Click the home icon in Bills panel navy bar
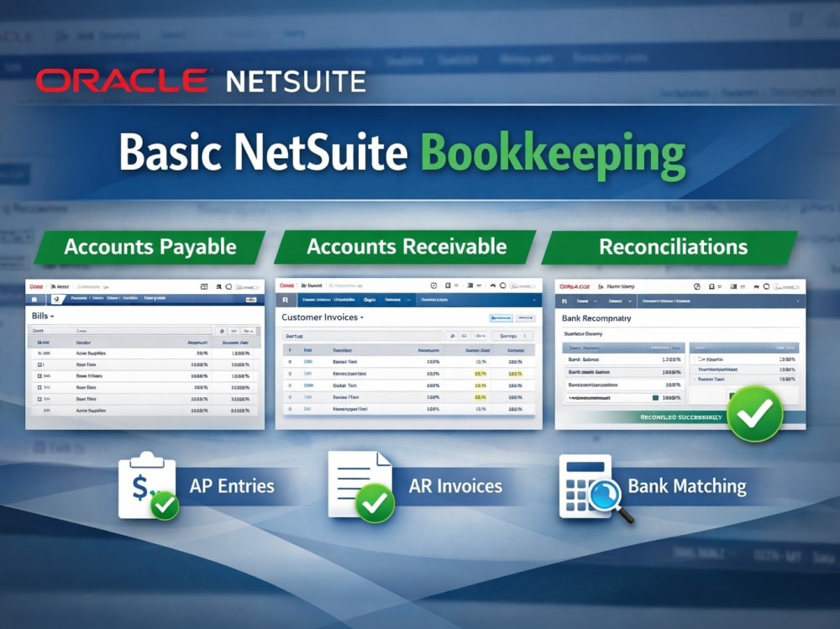The height and width of the screenshot is (629, 840). point(34,299)
